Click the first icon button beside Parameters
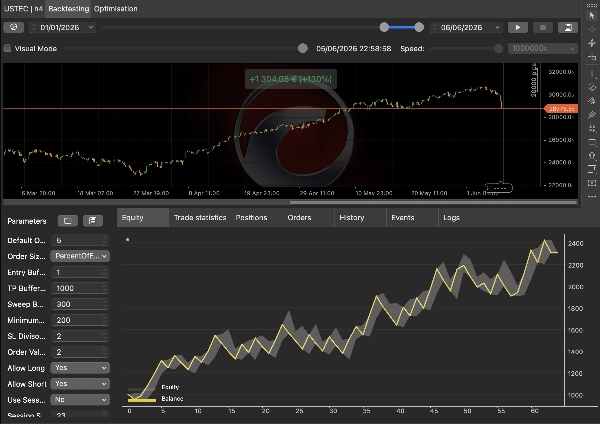 tap(68, 221)
